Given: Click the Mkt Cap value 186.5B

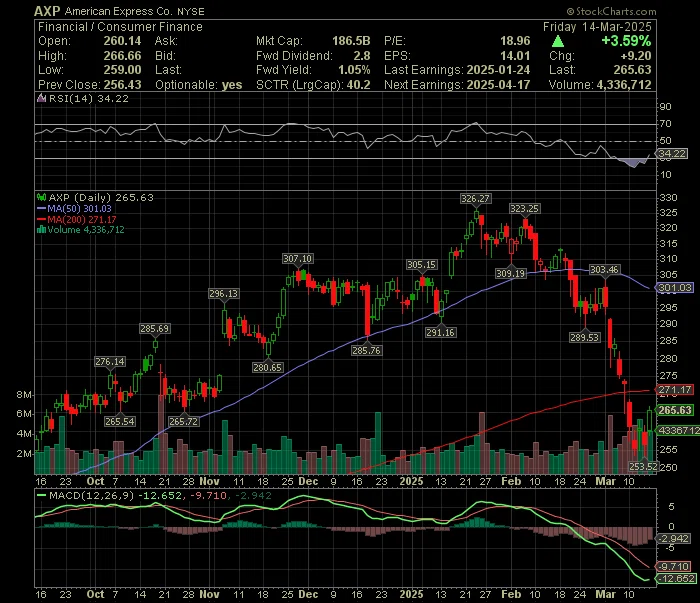Looking at the screenshot, I should [x=351, y=41].
